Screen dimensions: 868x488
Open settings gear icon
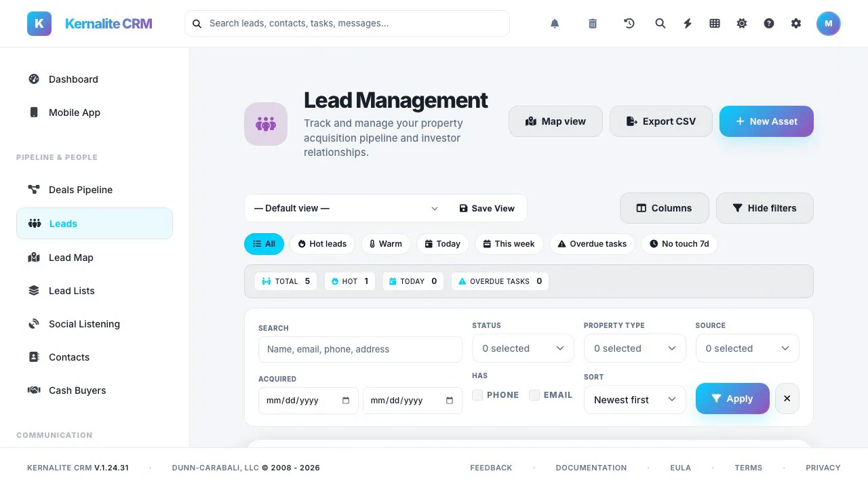(x=796, y=24)
